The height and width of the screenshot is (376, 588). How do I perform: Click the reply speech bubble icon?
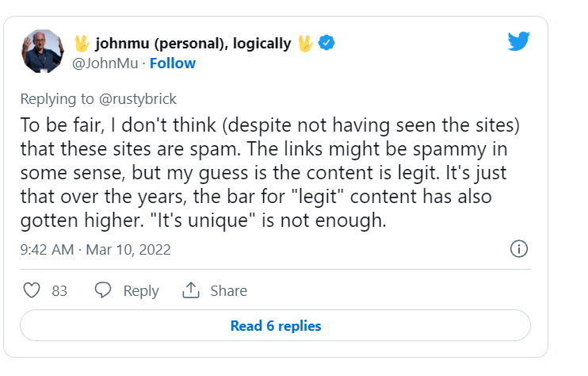pos(103,290)
